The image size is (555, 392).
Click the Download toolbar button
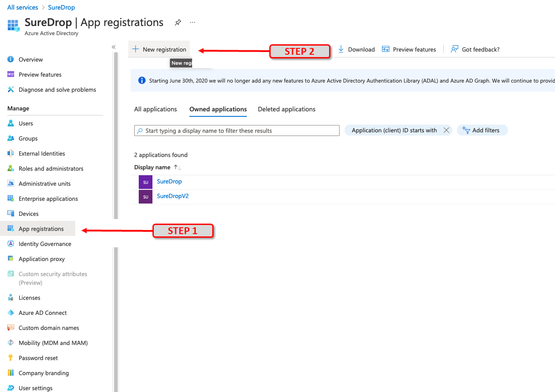coord(356,49)
